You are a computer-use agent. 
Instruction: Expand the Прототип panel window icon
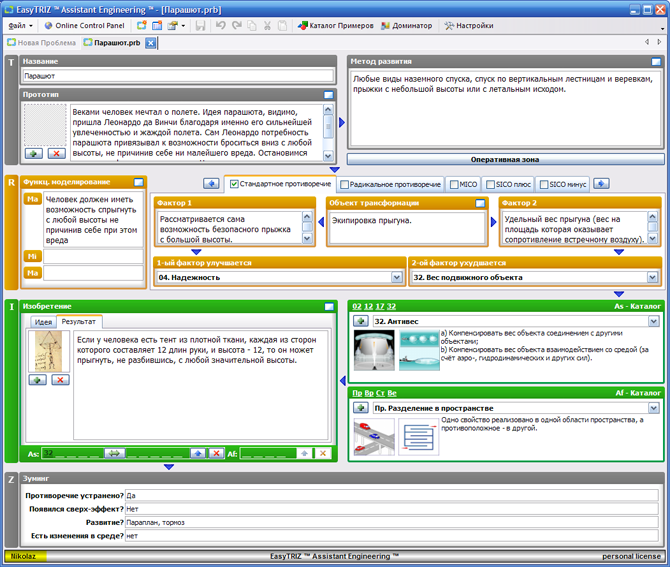click(x=328, y=95)
